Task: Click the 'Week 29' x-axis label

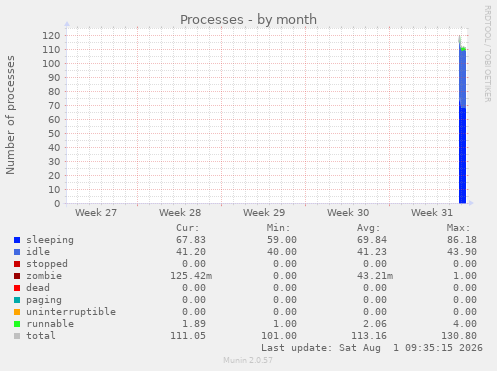Action: (x=264, y=213)
